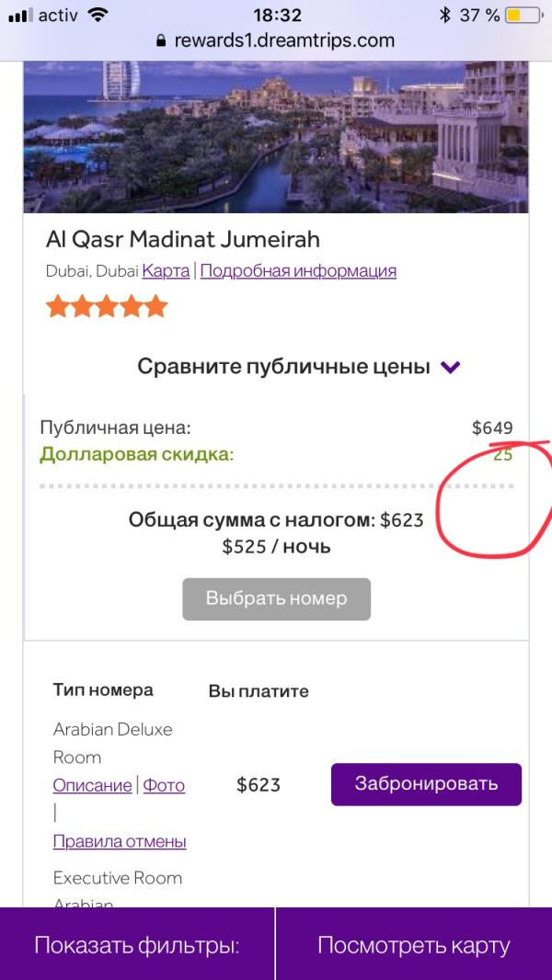Tap the hotel photo of Madinat Jumeirah
Screen dimensions: 552x980
(x=276, y=136)
